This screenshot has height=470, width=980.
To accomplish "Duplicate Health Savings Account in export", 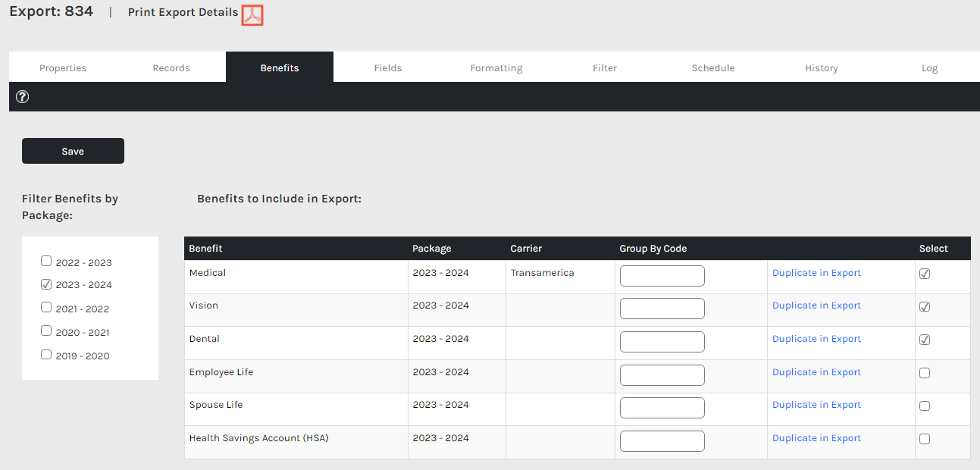I will click(816, 438).
